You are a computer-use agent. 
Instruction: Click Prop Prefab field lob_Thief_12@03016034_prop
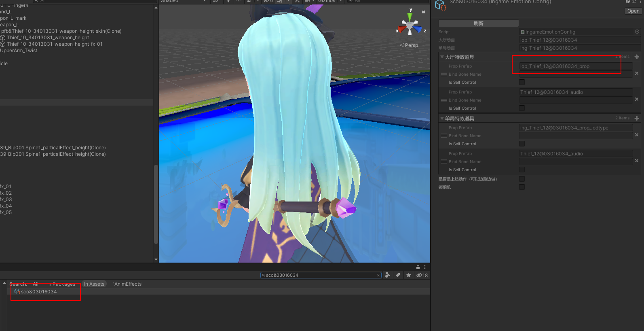(576, 66)
